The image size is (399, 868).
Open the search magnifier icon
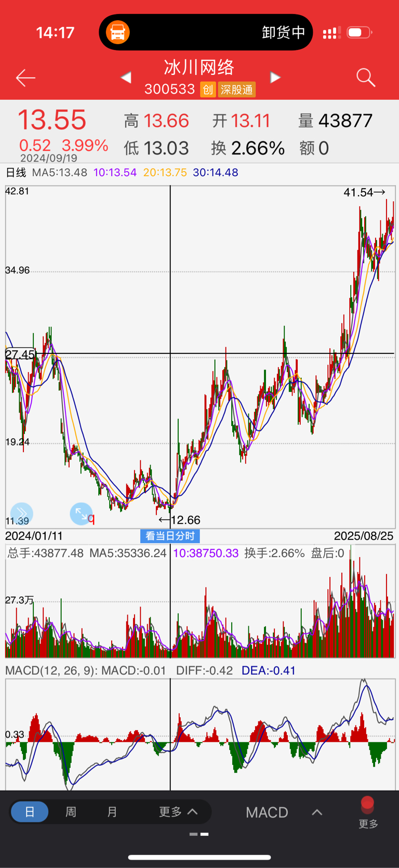tap(366, 77)
